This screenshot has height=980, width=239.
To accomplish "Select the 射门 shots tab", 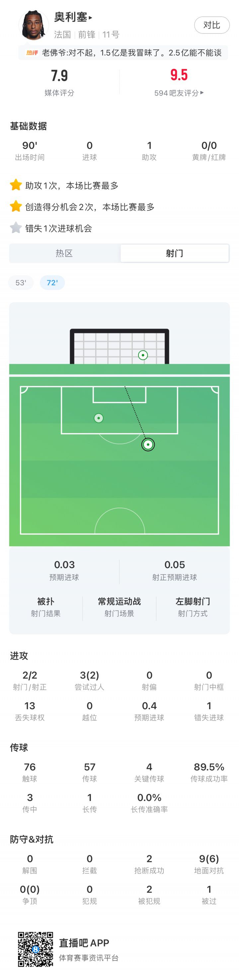I will tap(175, 254).
